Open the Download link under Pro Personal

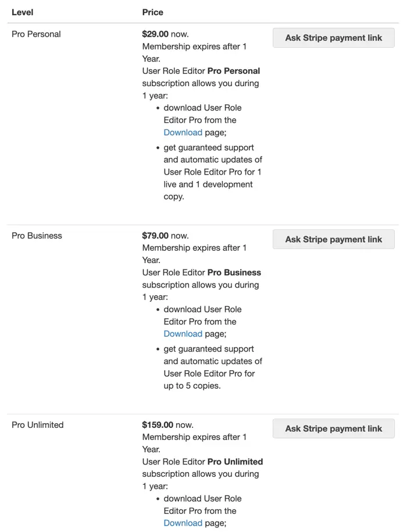coord(183,132)
